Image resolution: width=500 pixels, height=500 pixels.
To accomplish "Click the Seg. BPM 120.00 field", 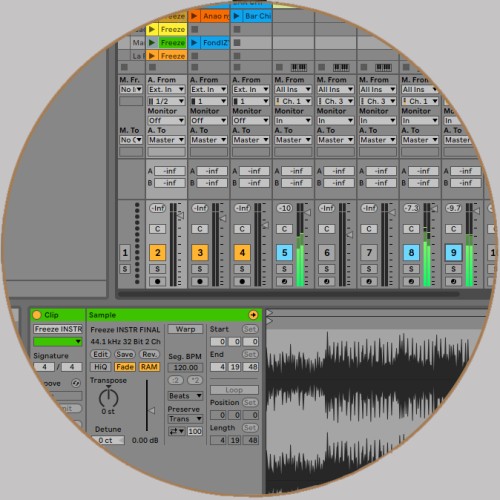I will [185, 367].
